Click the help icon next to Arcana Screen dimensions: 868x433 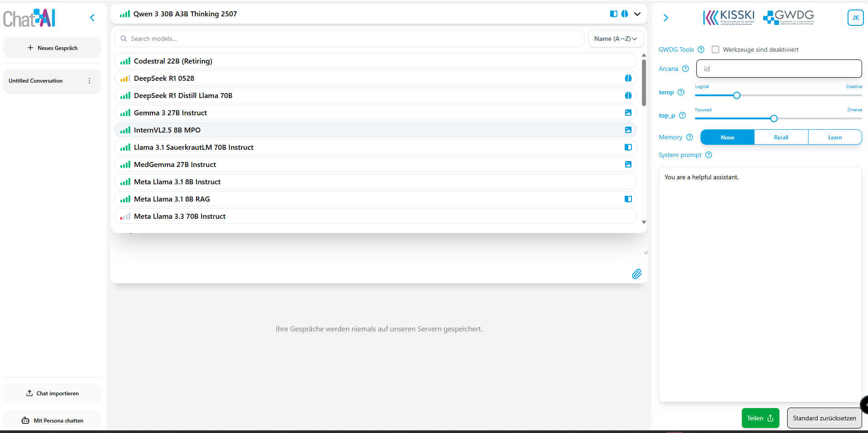(x=686, y=69)
